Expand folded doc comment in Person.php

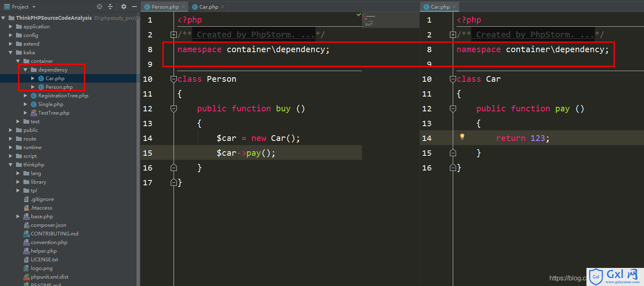tap(174, 35)
